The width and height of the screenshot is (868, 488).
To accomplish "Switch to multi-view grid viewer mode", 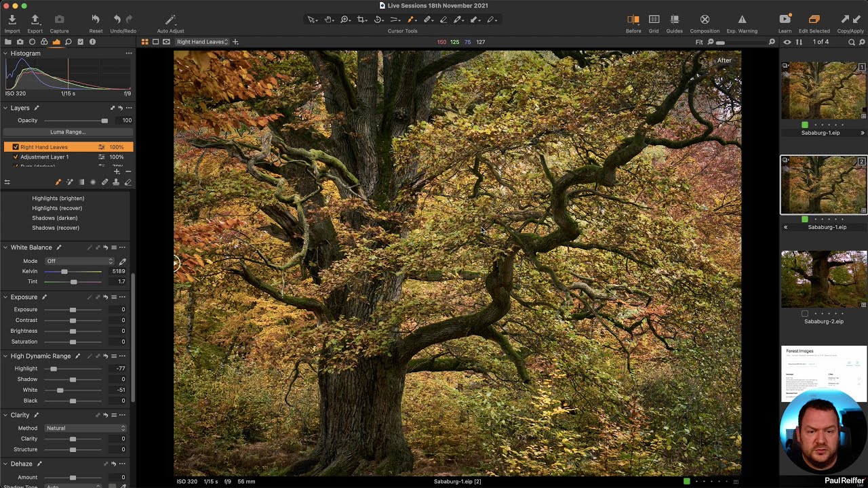I will click(144, 42).
